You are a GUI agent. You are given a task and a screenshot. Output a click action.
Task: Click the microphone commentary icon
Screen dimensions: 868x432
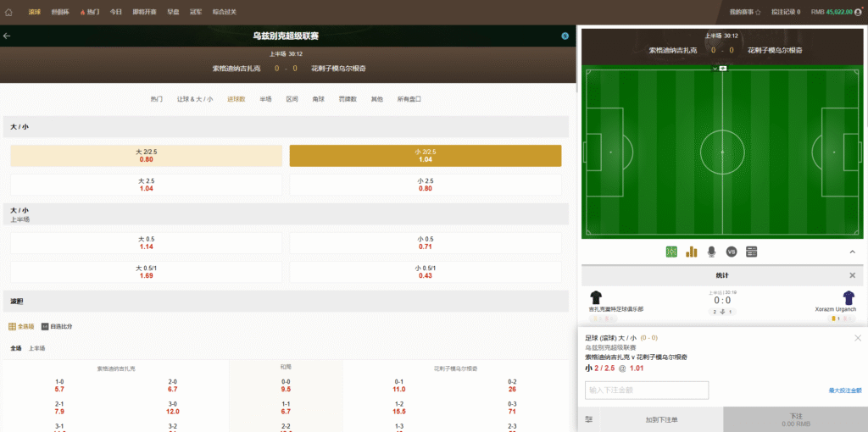click(711, 252)
